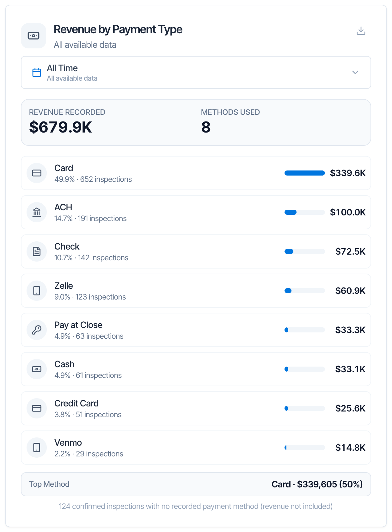
Task: Click the ACH bank building icon
Action: (x=37, y=212)
